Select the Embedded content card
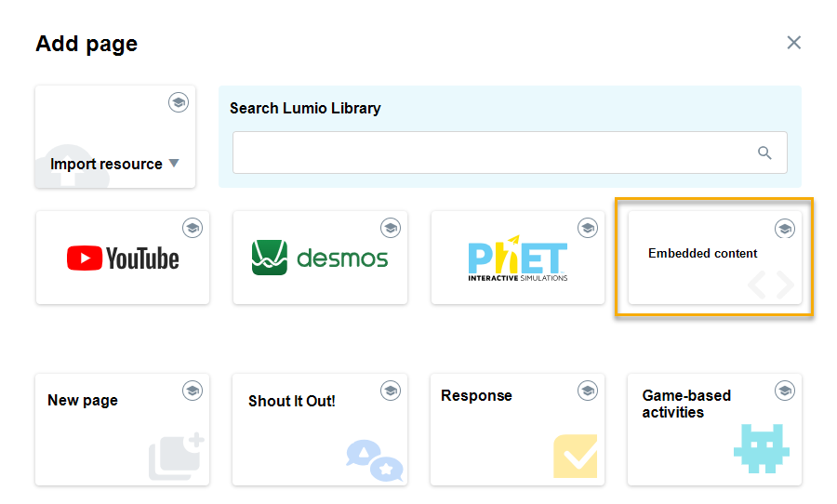 click(715, 258)
